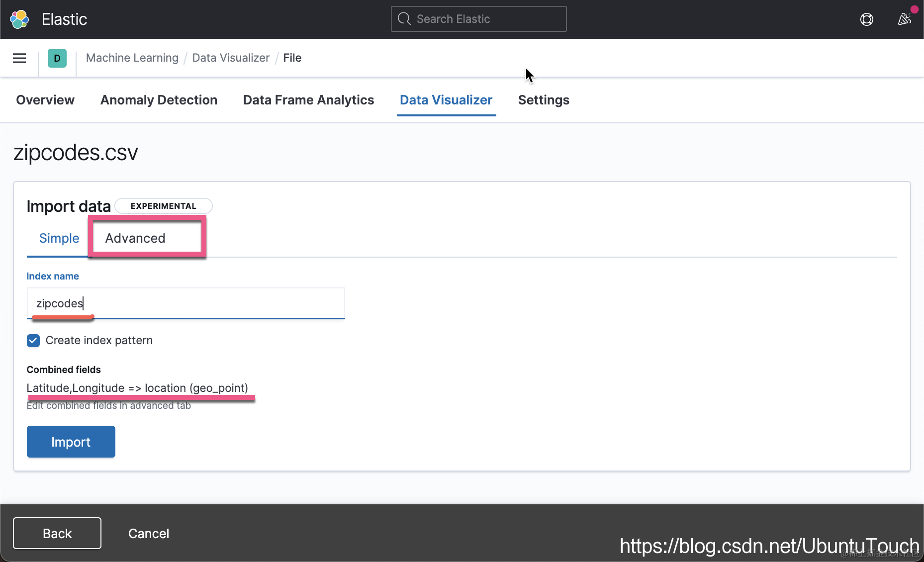The height and width of the screenshot is (562, 924).
Task: Click the Import data heading
Action: coord(69,206)
